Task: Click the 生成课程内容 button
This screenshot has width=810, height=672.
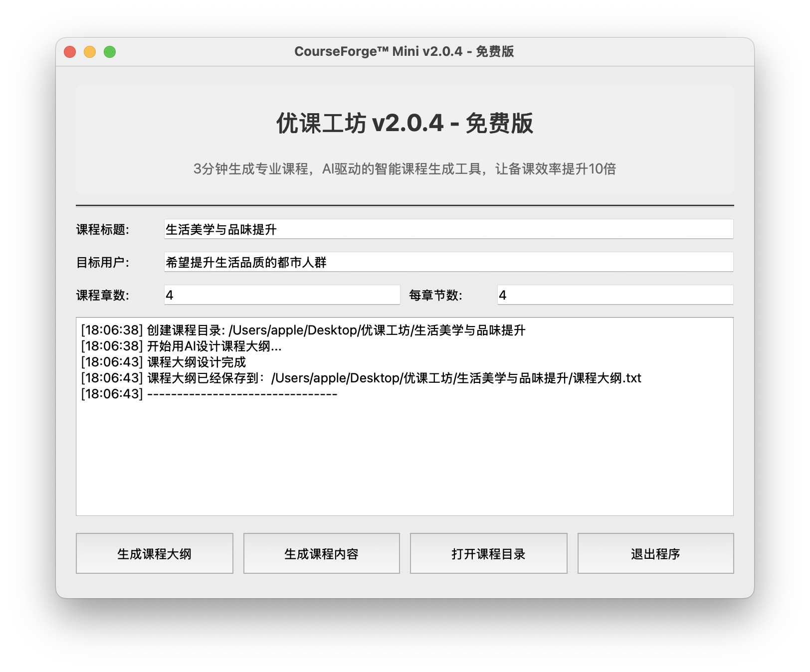Action: [x=322, y=553]
